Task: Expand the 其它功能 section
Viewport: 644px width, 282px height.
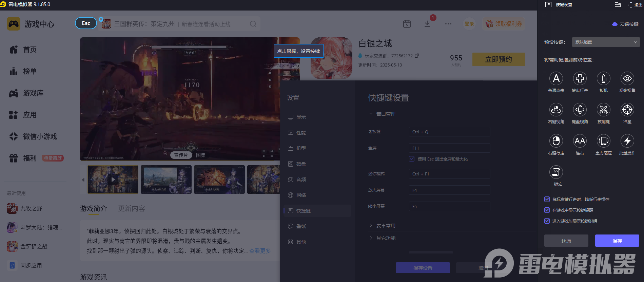Action: pyautogui.click(x=382, y=238)
